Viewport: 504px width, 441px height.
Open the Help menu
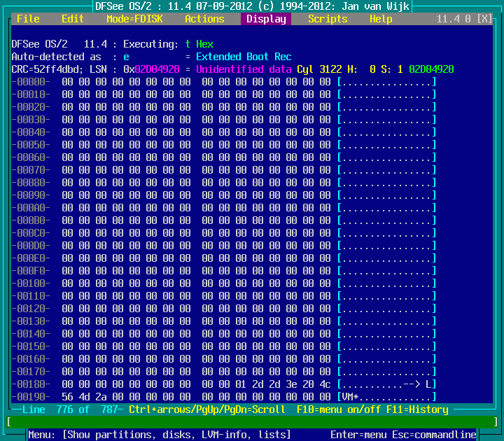[x=381, y=19]
